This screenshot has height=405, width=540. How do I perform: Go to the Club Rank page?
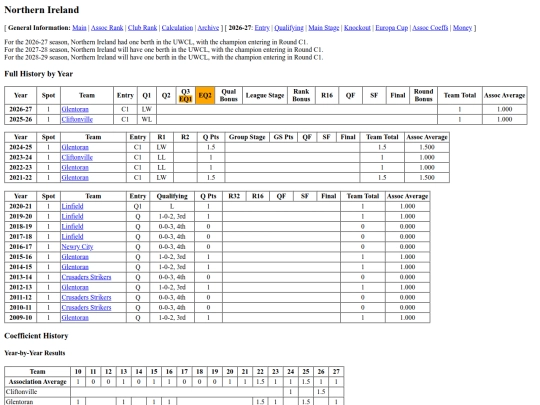142,28
